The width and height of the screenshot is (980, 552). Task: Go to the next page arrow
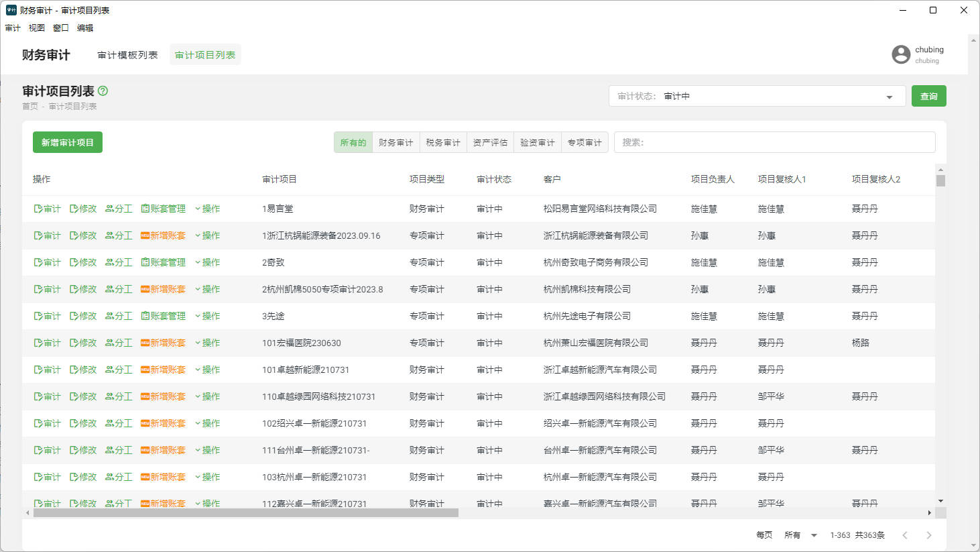(929, 535)
